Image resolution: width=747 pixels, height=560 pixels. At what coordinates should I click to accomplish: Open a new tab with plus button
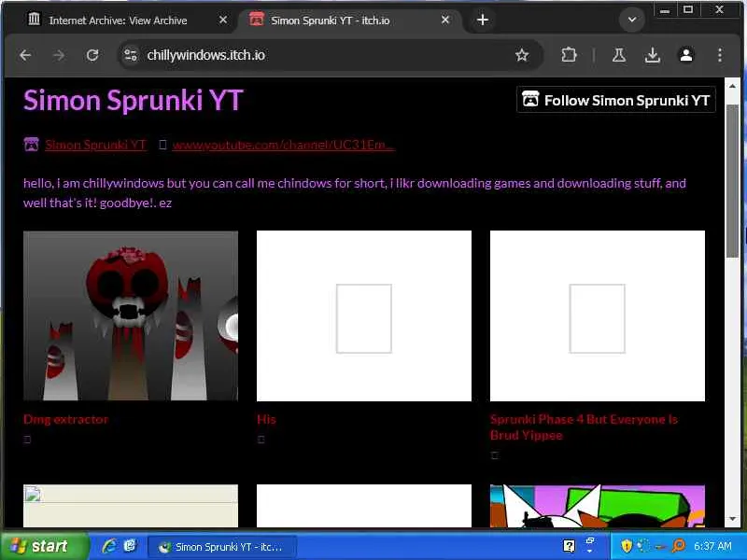[x=483, y=20]
